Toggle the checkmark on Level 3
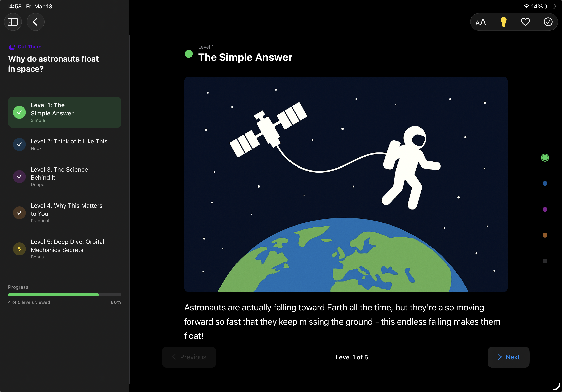This screenshot has height=392, width=562. tap(19, 177)
